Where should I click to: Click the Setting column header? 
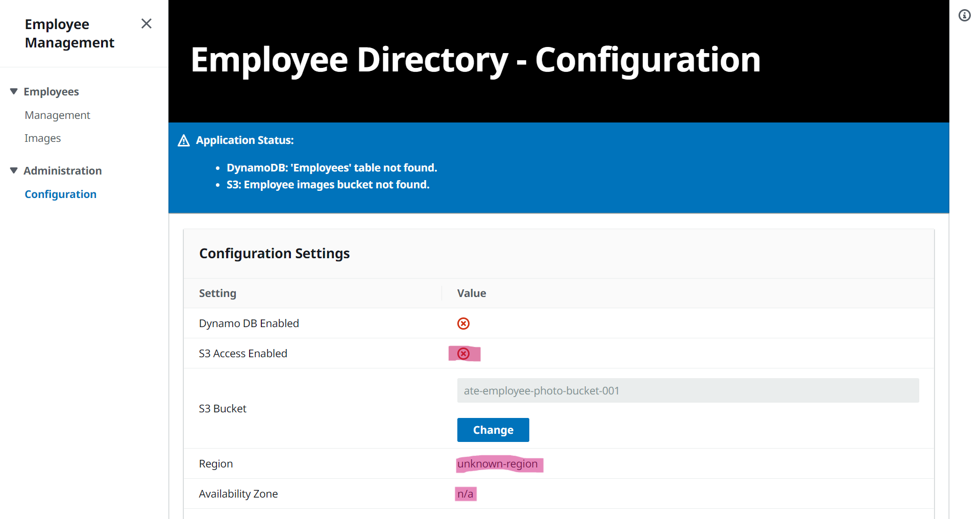(217, 293)
